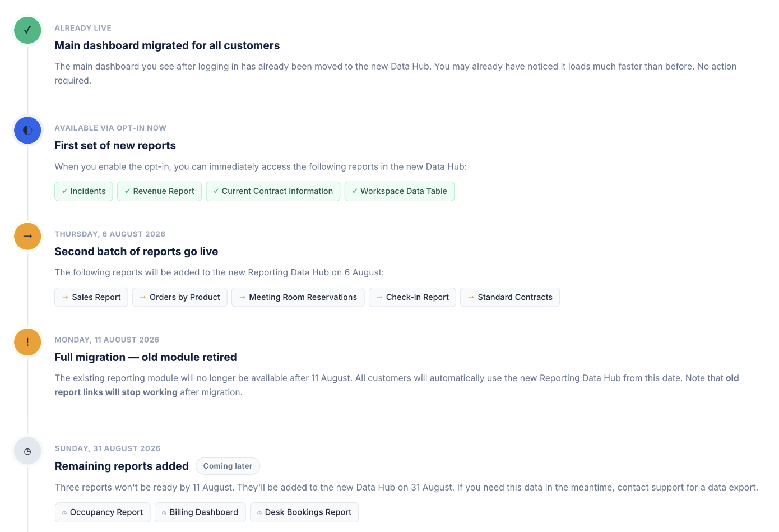Viewport: 779px width, 532px height.
Task: Select Meeting Room Reservations tag
Action: click(x=298, y=297)
